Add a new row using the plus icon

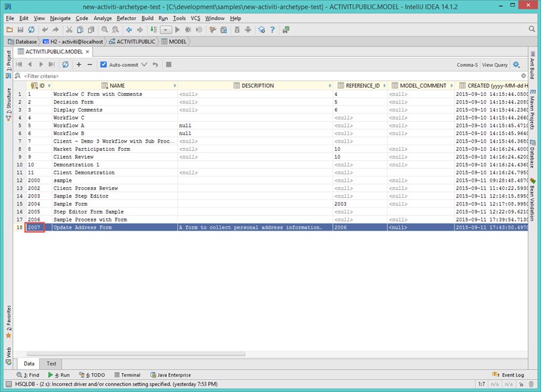click(78, 66)
